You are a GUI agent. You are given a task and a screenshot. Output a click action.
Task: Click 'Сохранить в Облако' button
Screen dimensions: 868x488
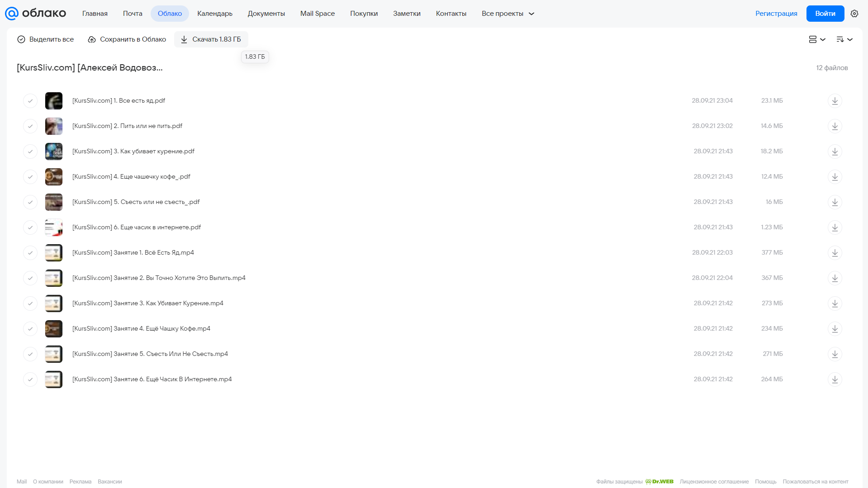(127, 39)
